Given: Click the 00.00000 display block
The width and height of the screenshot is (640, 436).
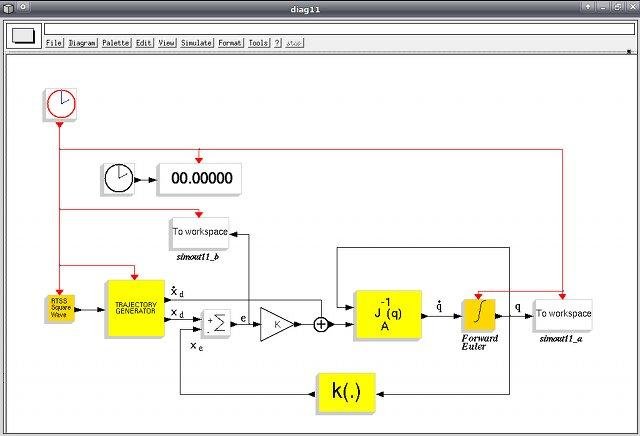Looking at the screenshot, I should [x=200, y=179].
